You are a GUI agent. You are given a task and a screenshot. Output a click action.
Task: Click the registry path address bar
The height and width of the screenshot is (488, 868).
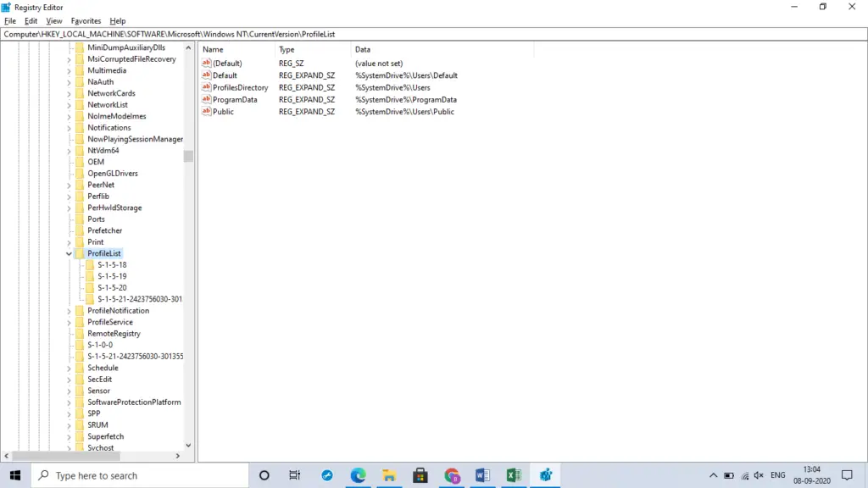[434, 34]
